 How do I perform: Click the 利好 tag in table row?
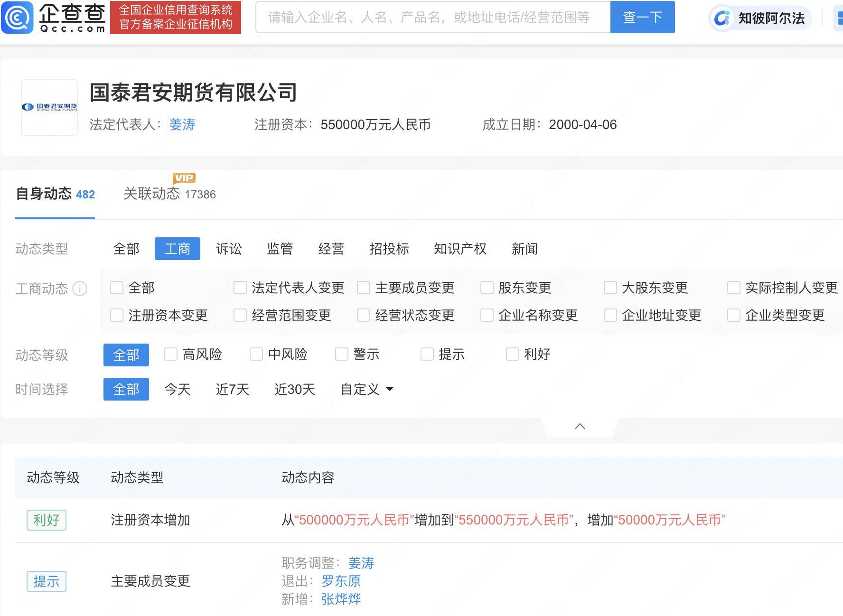tap(47, 520)
